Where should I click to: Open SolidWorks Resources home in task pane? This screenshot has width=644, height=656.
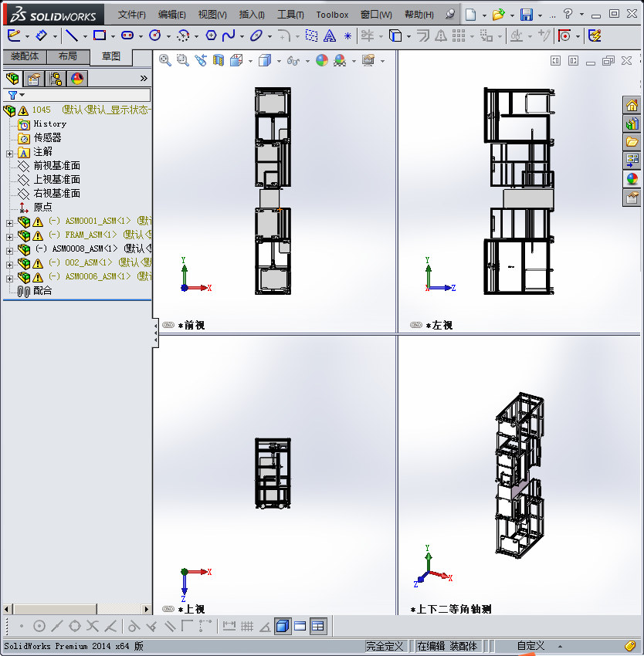[632, 106]
